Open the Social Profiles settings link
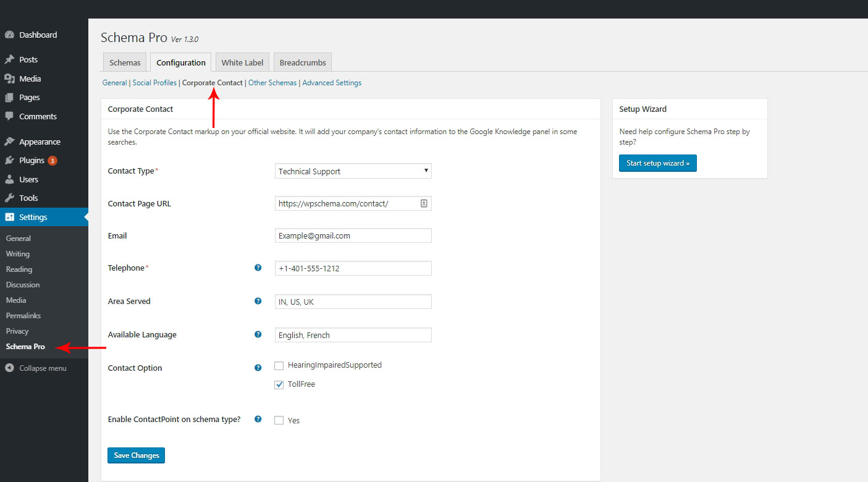Image resolution: width=868 pixels, height=482 pixels. click(154, 83)
